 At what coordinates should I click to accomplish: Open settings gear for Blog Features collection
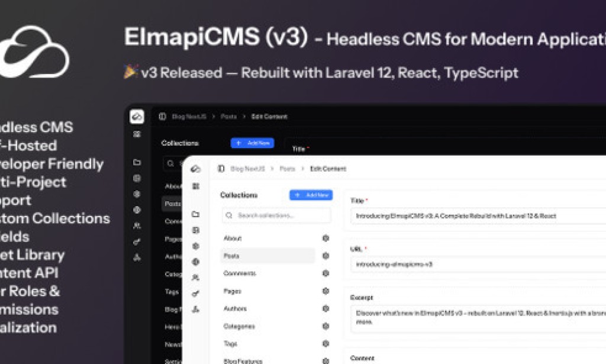326,361
